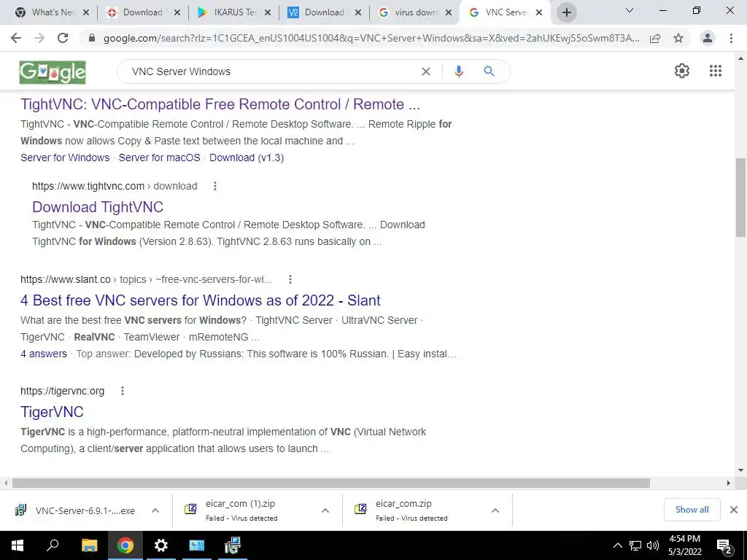
Task: Open options for the slant.co result
Action: pos(290,279)
